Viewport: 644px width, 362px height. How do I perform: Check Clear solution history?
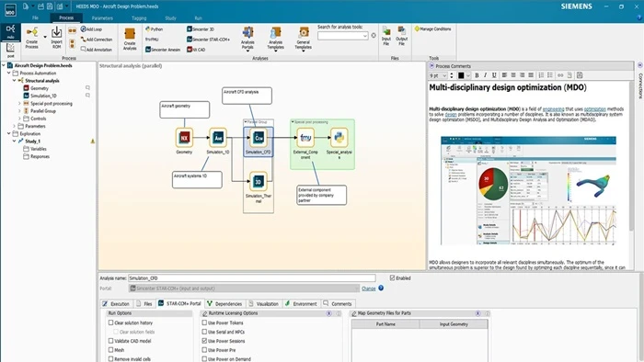click(110, 322)
